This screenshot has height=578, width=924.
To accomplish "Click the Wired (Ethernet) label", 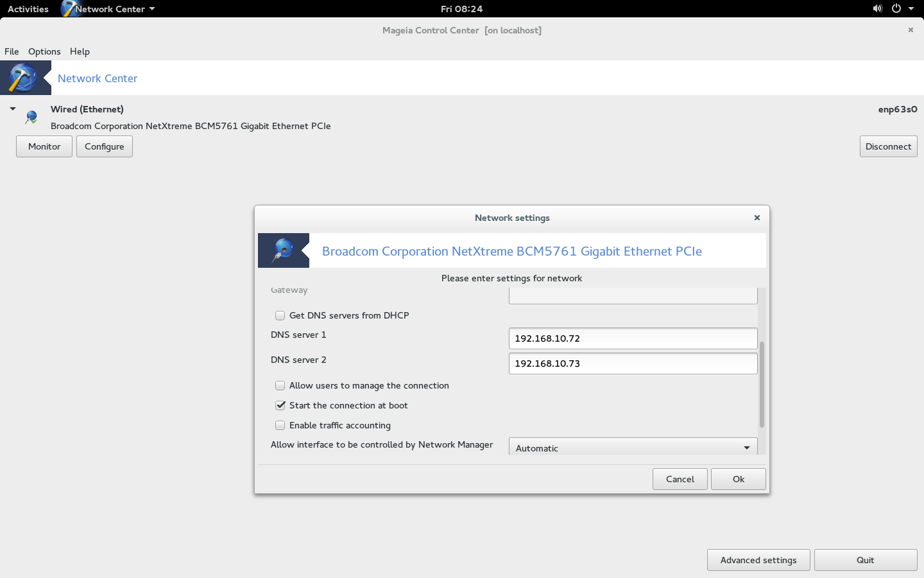I will click(87, 109).
